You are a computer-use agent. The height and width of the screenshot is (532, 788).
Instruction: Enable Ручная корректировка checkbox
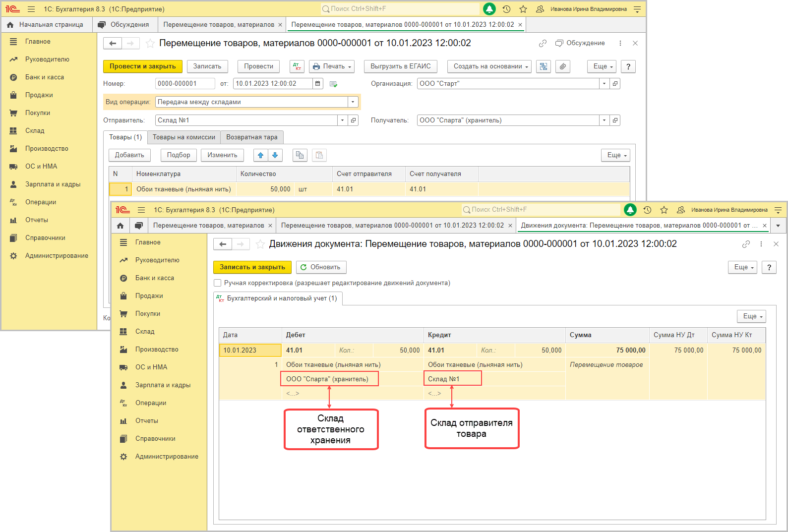(217, 283)
